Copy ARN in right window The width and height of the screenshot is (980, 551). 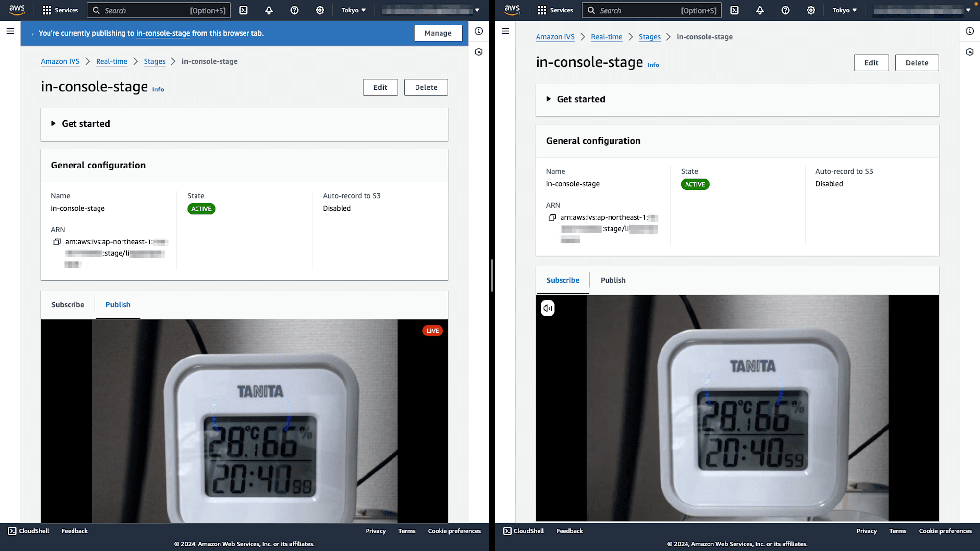(552, 217)
